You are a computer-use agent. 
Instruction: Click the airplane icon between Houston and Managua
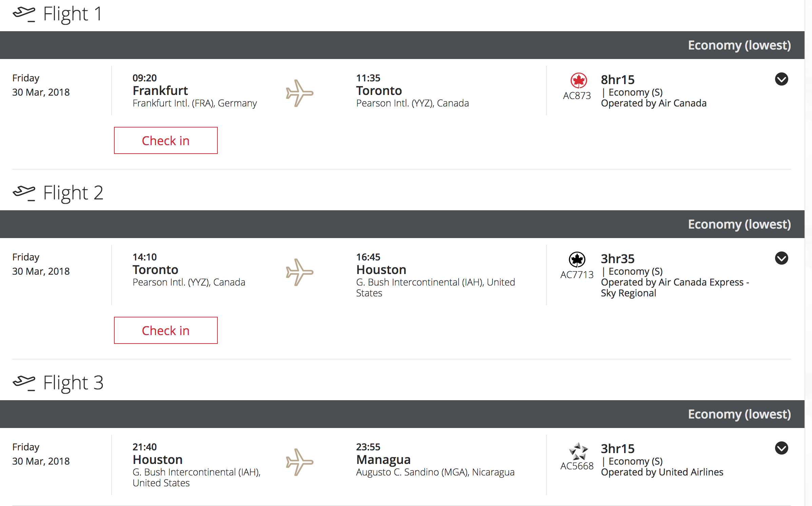click(x=299, y=462)
